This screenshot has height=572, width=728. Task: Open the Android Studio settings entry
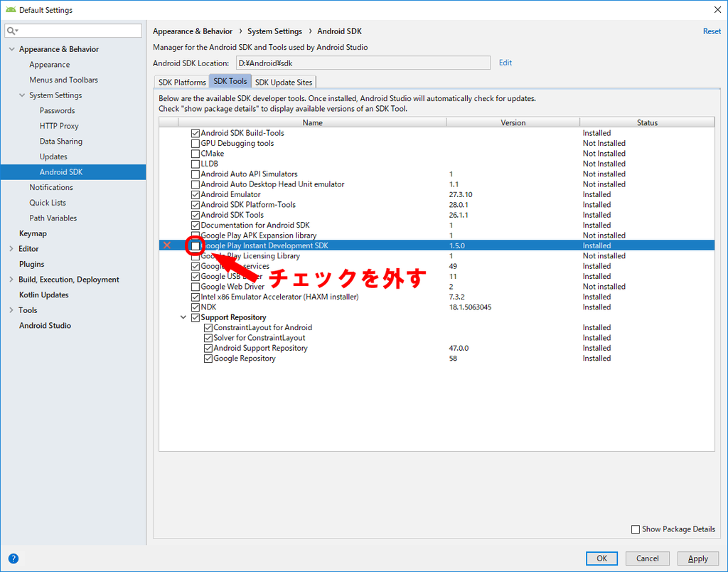45,325
